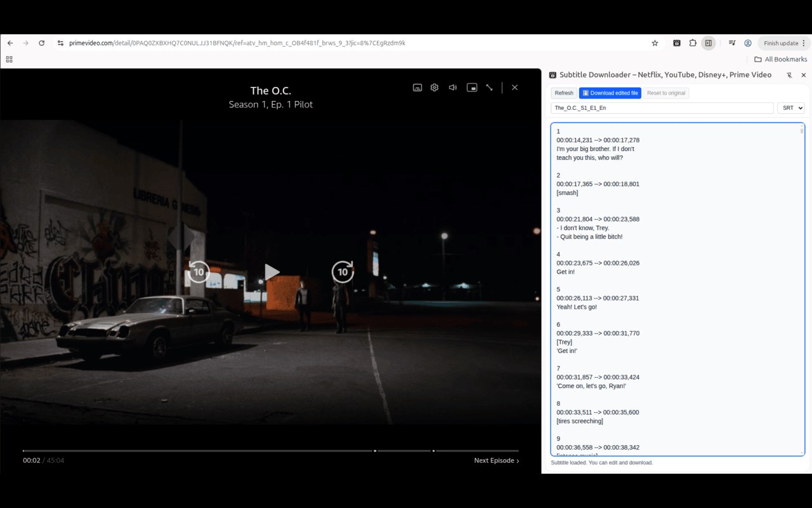Click the Subtitle Downloader extension toolbar icon
The image size is (812, 508).
pos(677,43)
